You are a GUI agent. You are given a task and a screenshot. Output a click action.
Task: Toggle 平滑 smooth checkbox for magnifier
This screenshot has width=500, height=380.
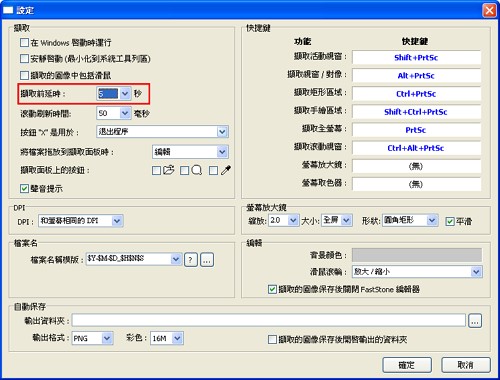[x=450, y=221]
